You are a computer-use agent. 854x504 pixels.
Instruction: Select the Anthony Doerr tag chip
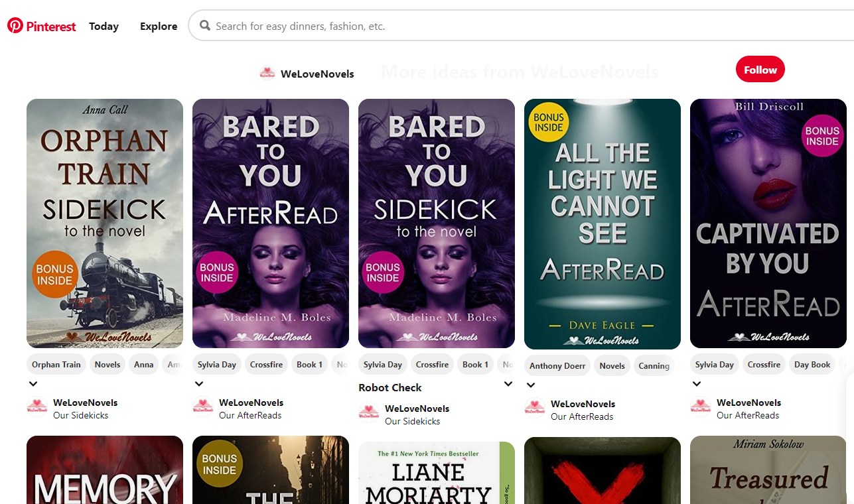557,365
